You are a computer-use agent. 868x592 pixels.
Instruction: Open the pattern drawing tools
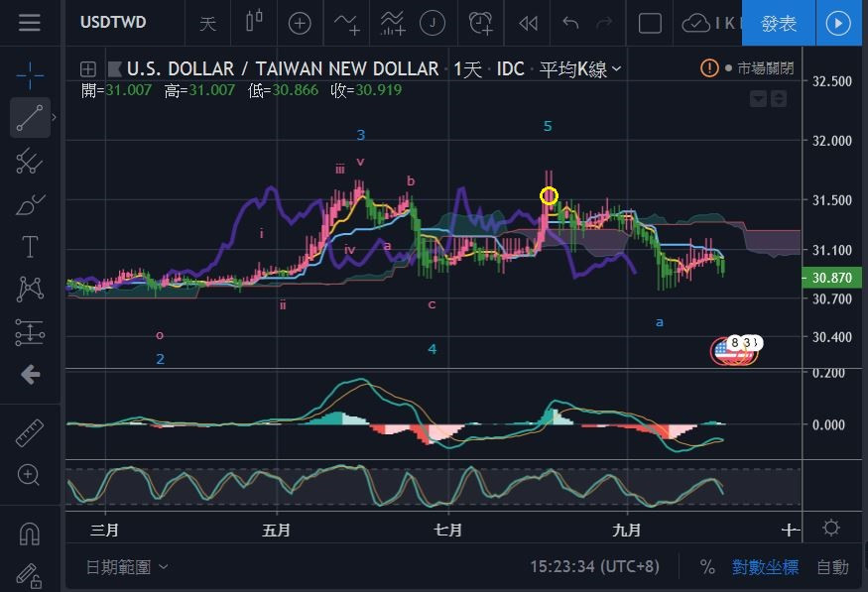(x=30, y=290)
